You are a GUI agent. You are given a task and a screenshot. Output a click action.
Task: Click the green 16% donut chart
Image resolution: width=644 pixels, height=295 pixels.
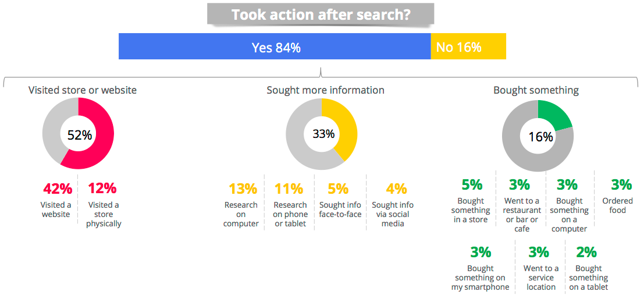click(x=538, y=136)
